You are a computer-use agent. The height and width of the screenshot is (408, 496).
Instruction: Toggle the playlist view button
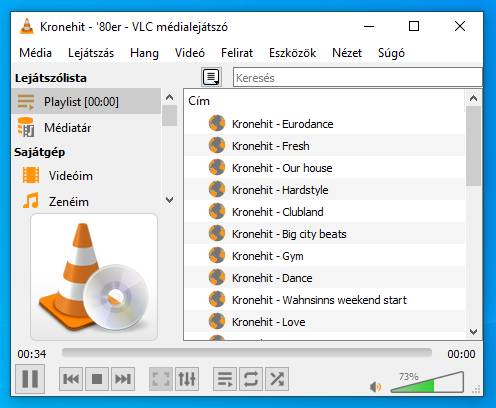pyautogui.click(x=225, y=379)
